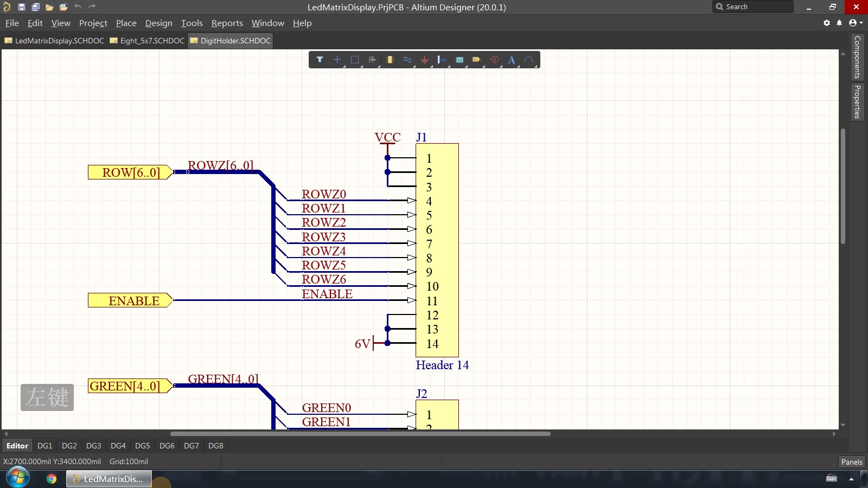The height and width of the screenshot is (488, 868).
Task: Select the Editor bottom tab
Action: pyautogui.click(x=17, y=446)
